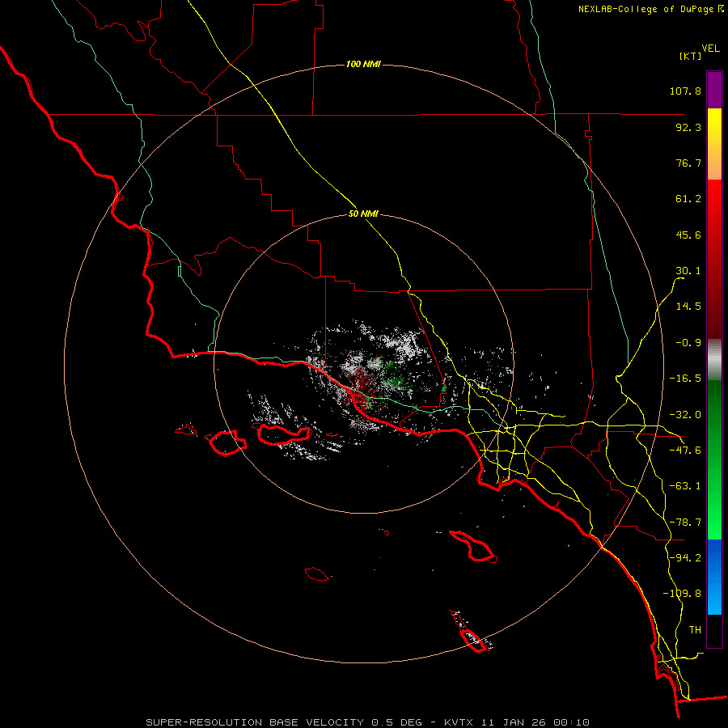The width and height of the screenshot is (728, 728).
Task: Select the -32.0 legend value
Action: pos(685,415)
